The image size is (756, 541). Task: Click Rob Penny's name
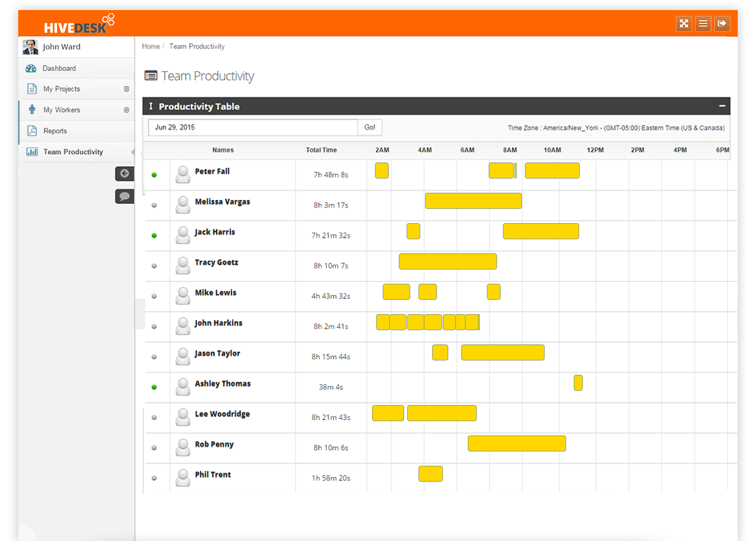click(x=214, y=444)
